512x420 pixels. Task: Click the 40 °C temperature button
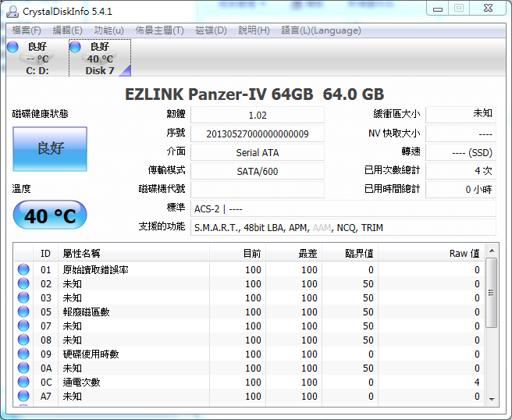click(x=50, y=215)
